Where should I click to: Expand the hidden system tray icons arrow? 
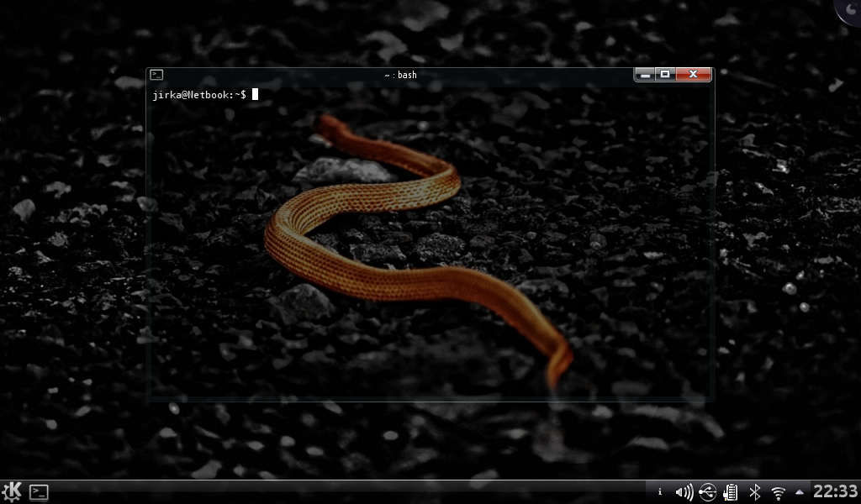point(800,492)
